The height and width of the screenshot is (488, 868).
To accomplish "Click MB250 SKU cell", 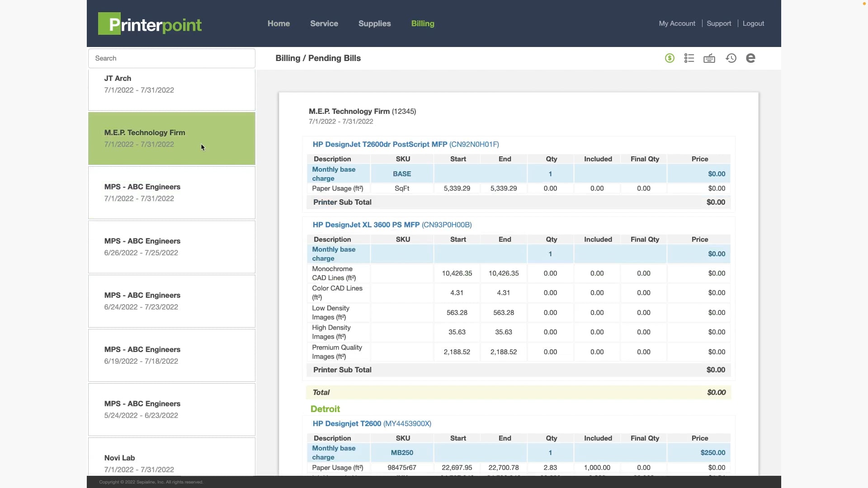I will [402, 452].
